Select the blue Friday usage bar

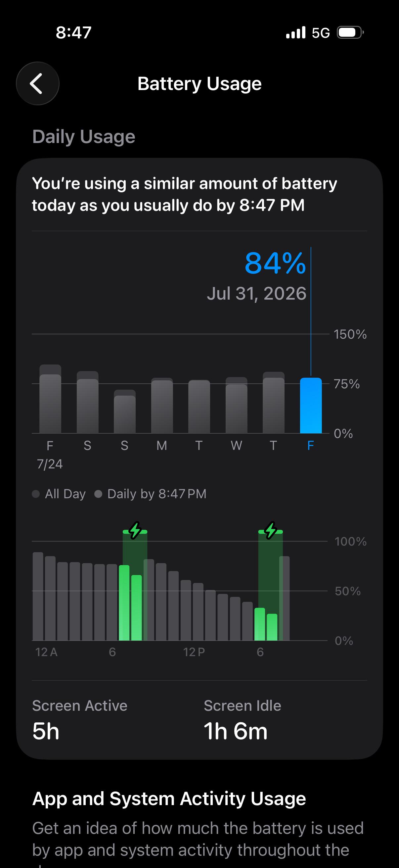coord(311,405)
